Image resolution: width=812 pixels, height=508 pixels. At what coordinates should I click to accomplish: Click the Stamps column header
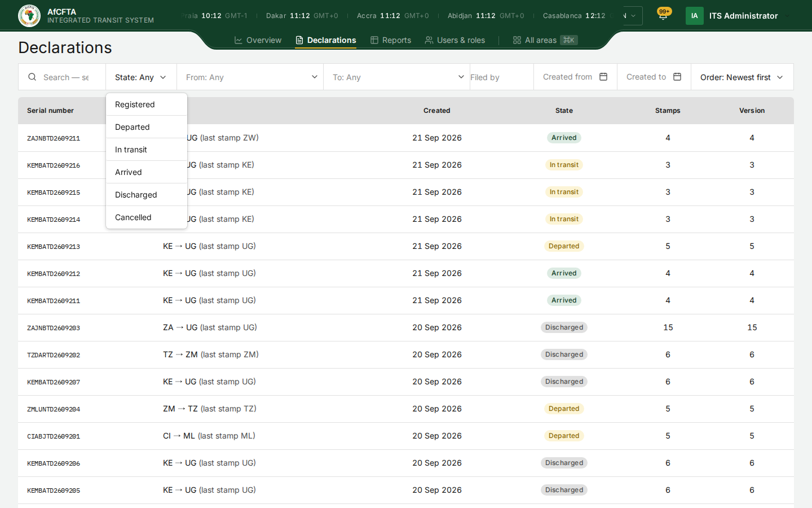click(x=668, y=111)
